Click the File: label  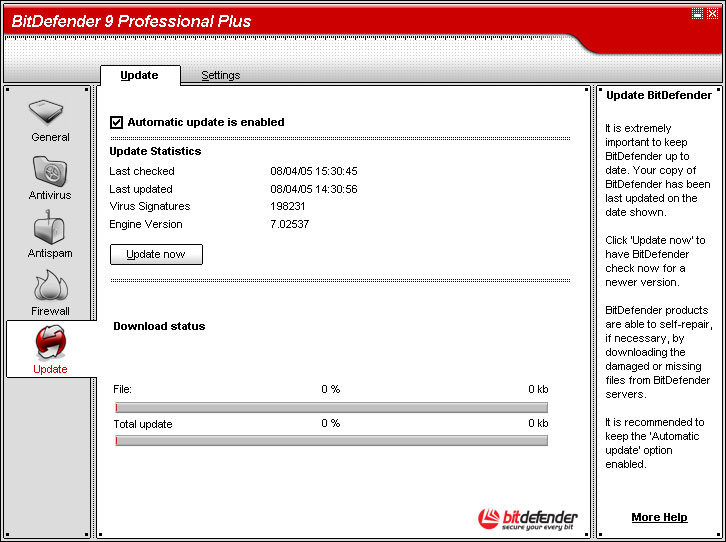[x=123, y=389]
